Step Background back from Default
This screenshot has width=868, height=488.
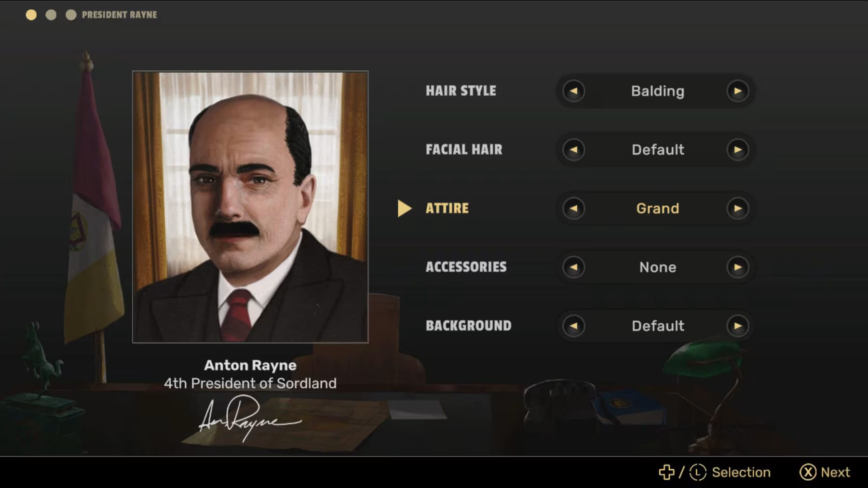click(574, 326)
